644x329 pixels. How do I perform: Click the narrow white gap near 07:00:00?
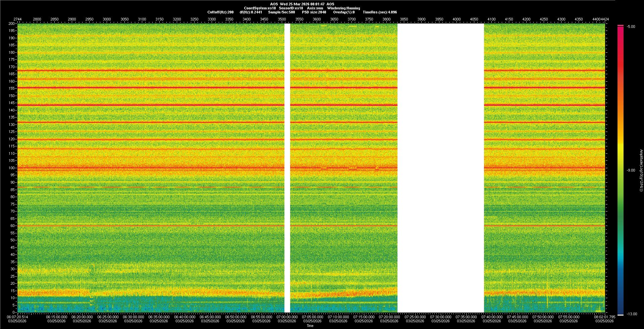287,168
